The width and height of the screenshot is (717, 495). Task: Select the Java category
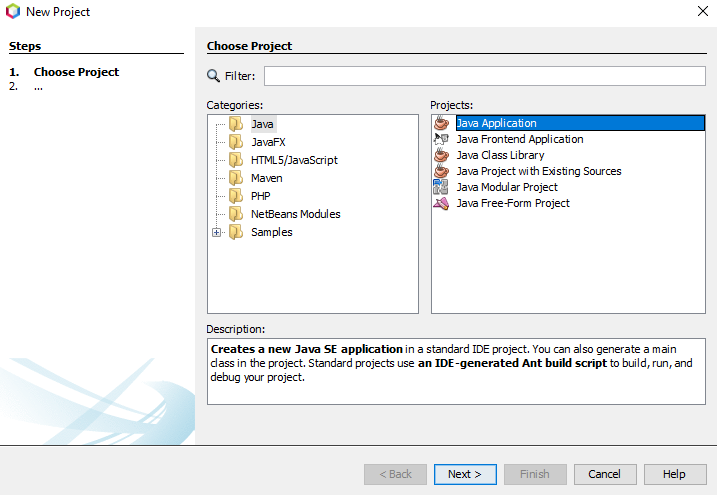[x=262, y=124]
